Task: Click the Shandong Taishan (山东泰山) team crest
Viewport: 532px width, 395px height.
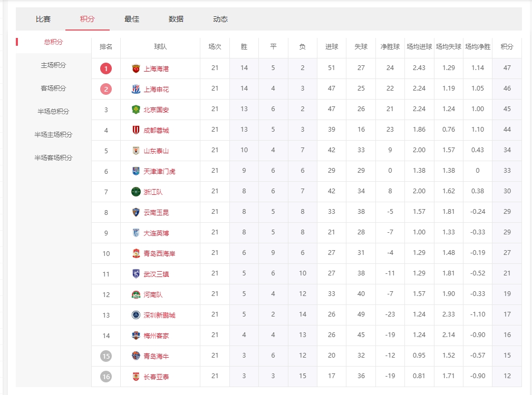Action: (136, 151)
